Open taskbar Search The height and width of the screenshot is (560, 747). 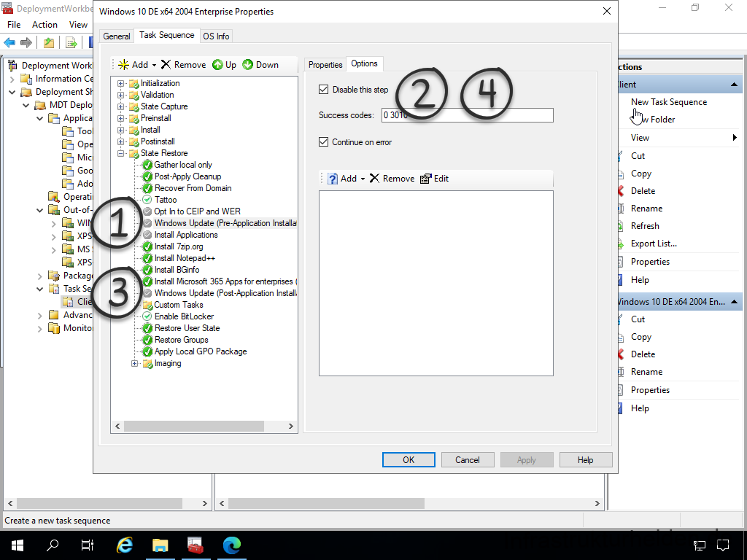[x=53, y=545]
